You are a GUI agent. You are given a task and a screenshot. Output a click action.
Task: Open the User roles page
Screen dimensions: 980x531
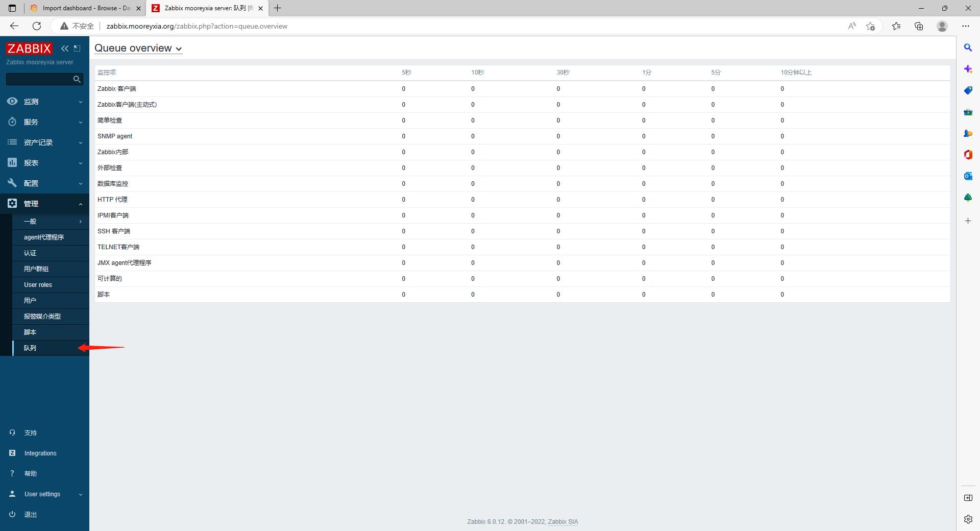51,285
